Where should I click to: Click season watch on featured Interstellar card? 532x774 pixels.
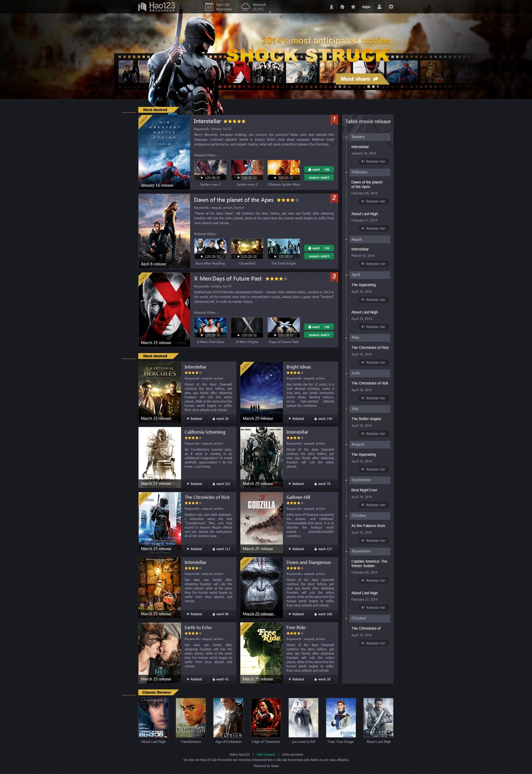(319, 178)
